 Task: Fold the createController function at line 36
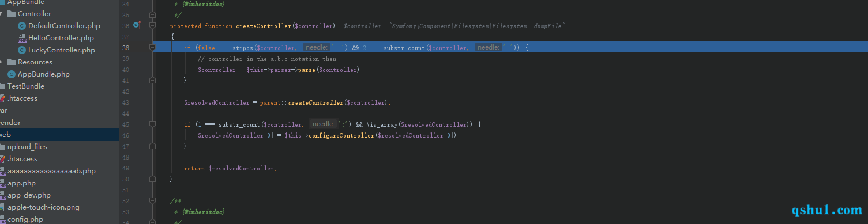pos(152,26)
